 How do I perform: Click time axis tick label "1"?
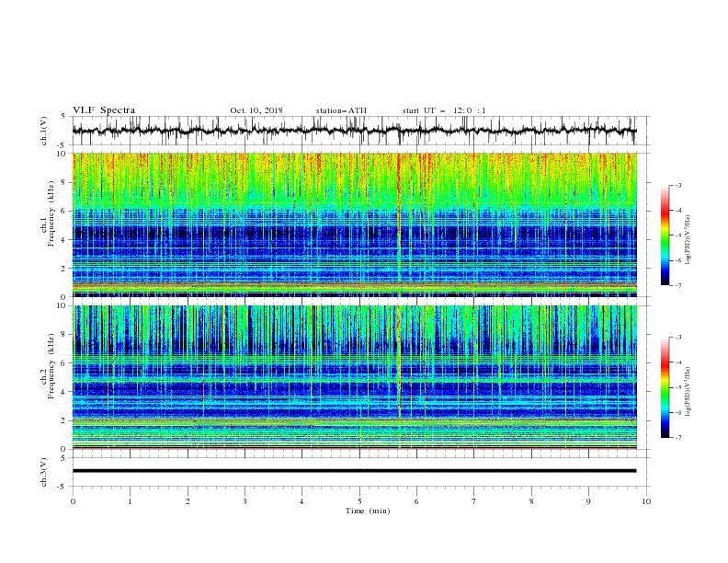coord(130,501)
